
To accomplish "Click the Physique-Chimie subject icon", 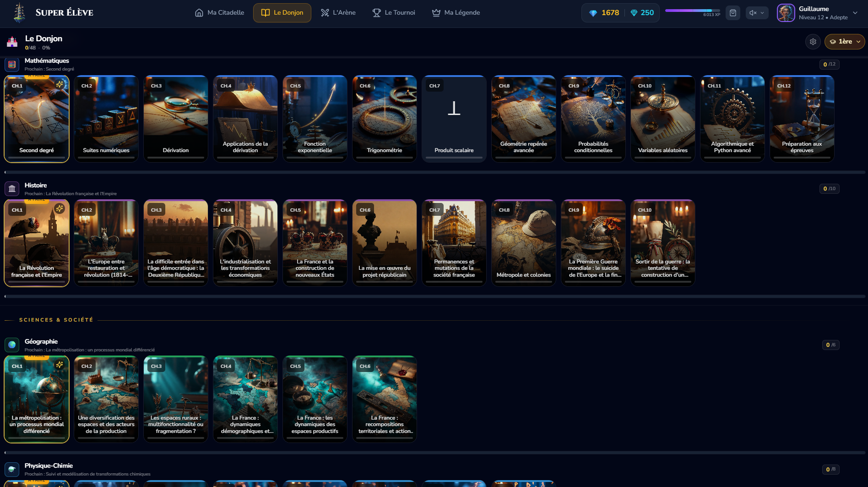I will click(12, 469).
